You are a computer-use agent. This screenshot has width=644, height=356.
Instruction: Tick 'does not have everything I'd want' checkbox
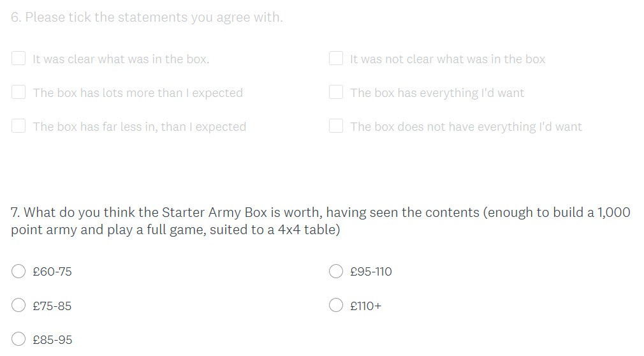tap(336, 126)
